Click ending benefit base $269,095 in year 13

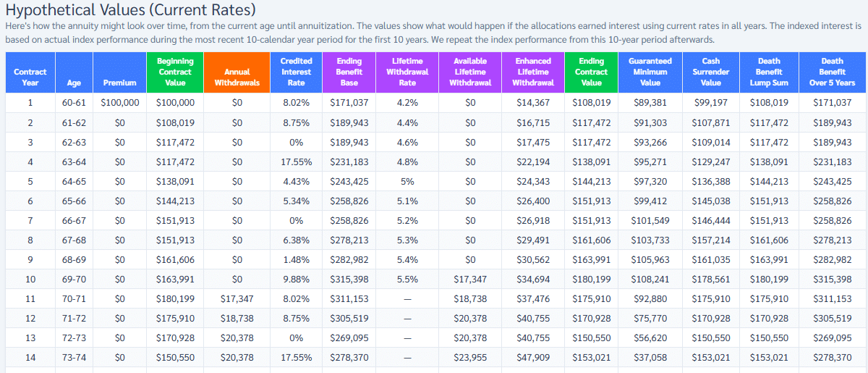click(x=349, y=338)
